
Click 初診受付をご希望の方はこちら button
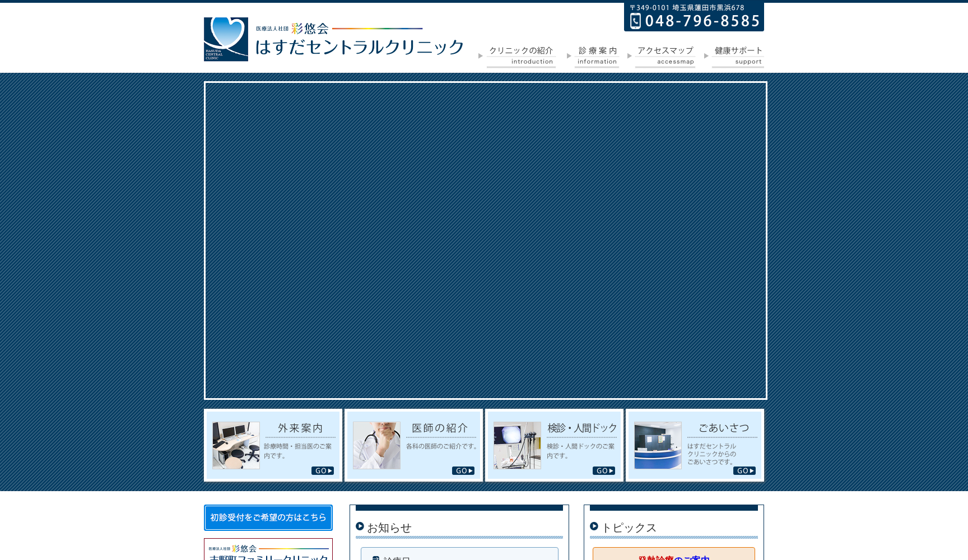click(268, 517)
